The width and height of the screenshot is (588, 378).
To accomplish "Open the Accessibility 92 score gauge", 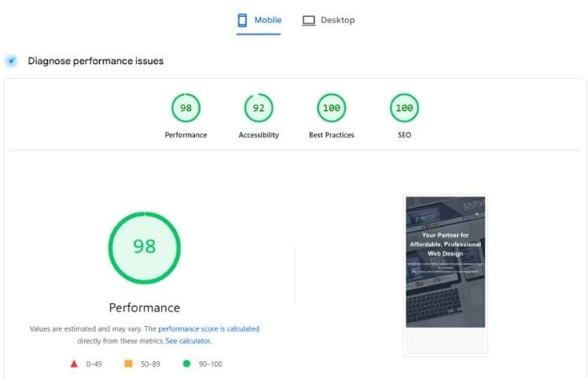I will 259,108.
